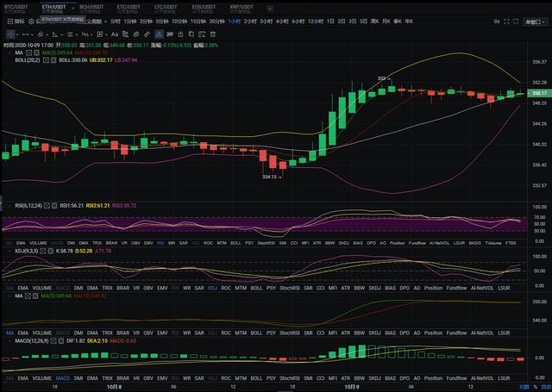552x392 pixels.
Task: Remove the RSI(6,12,24) indicator with X
Action: point(54,206)
